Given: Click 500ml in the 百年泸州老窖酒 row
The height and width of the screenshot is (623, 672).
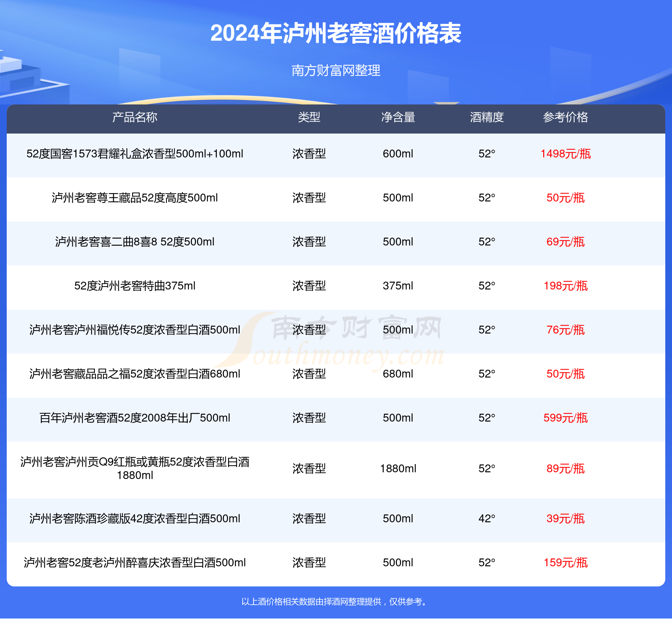Looking at the screenshot, I should click(398, 418).
